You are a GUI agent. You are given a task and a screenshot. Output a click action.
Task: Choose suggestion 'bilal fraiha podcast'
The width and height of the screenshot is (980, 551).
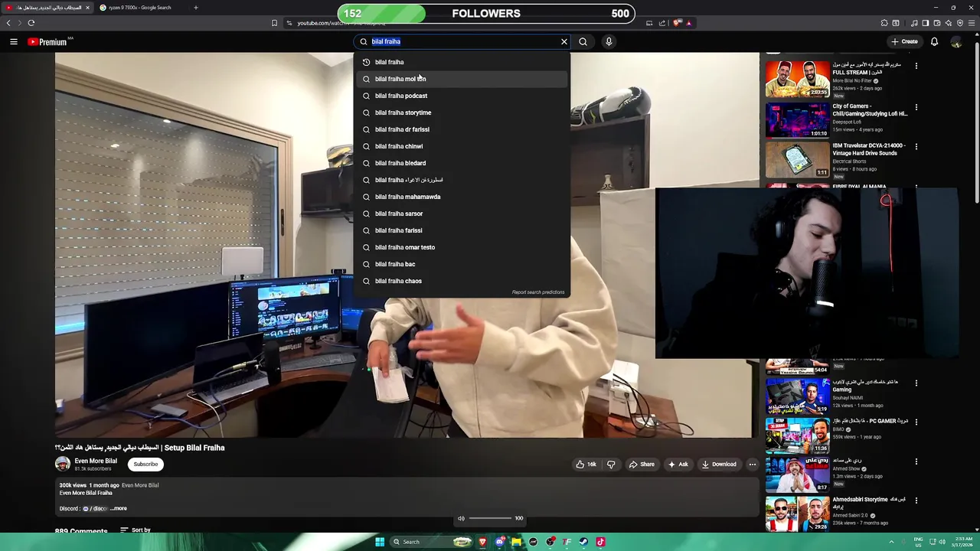pyautogui.click(x=462, y=96)
